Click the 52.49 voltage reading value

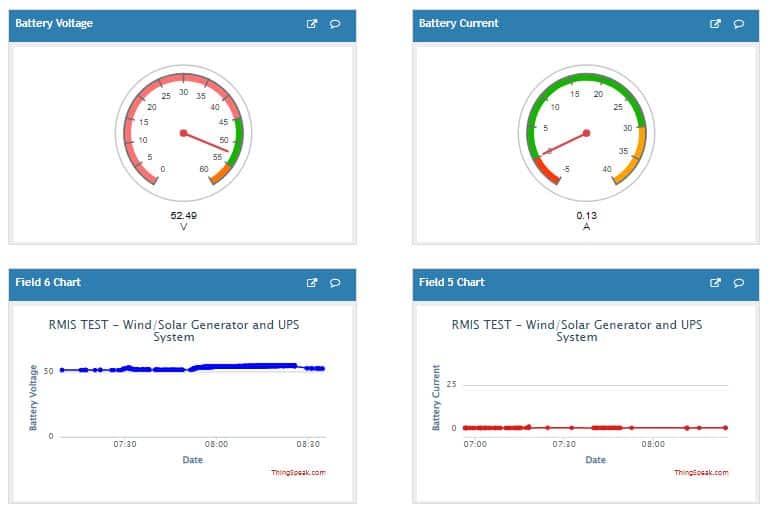click(x=183, y=215)
